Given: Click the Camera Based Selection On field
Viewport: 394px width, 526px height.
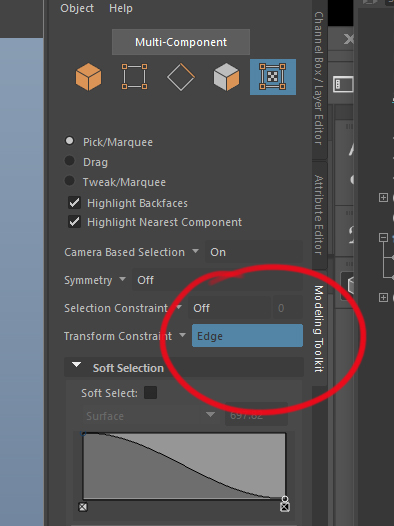Looking at the screenshot, I should 254,252.
